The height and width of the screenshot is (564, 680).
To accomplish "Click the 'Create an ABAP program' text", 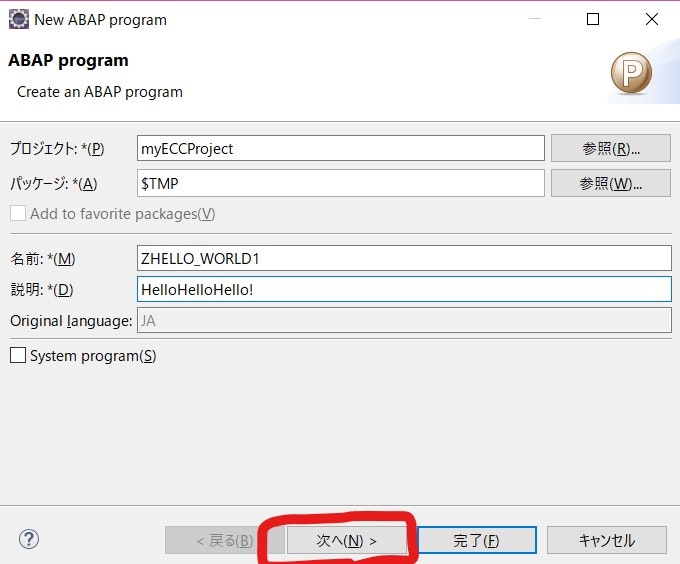I will click(x=100, y=92).
